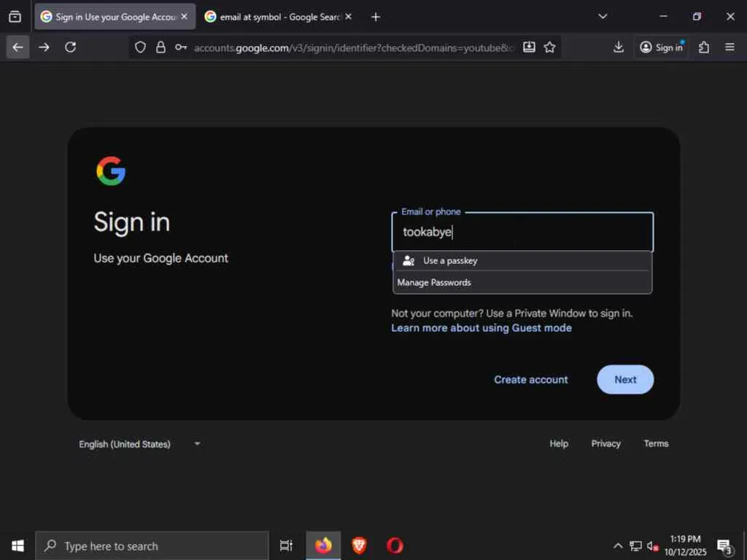Launch Brave browser from taskbar
This screenshot has height=560, width=747.
tap(359, 545)
